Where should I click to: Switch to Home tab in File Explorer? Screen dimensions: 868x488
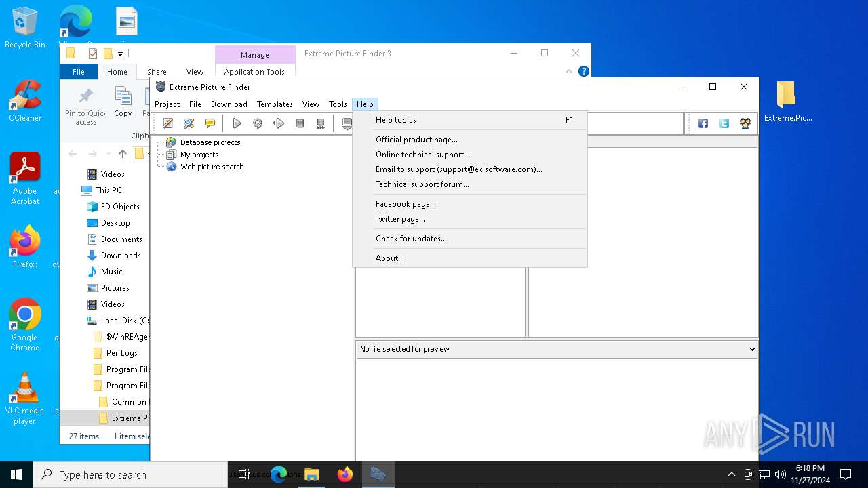(117, 72)
